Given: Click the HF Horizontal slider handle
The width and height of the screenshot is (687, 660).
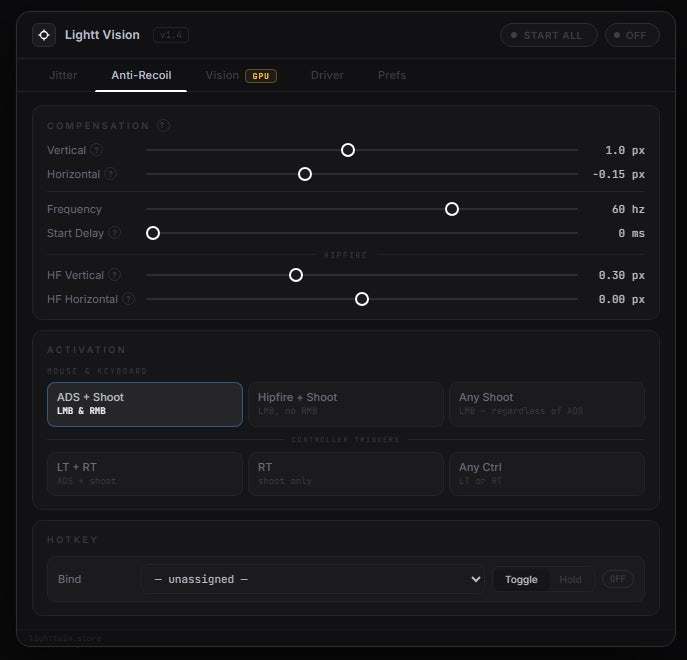Looking at the screenshot, I should pyautogui.click(x=362, y=299).
